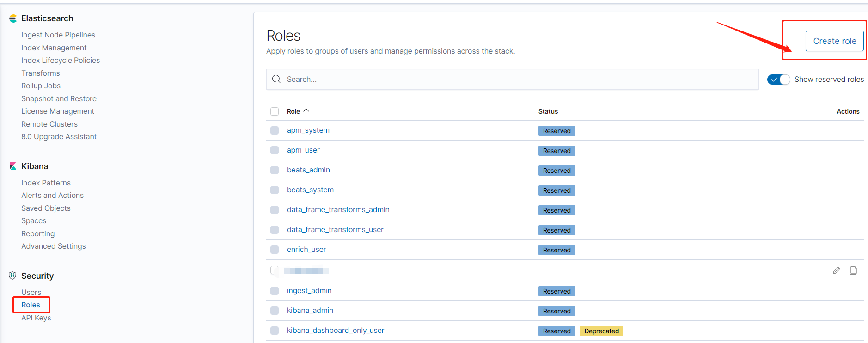Open Saved Objects

tap(46, 208)
